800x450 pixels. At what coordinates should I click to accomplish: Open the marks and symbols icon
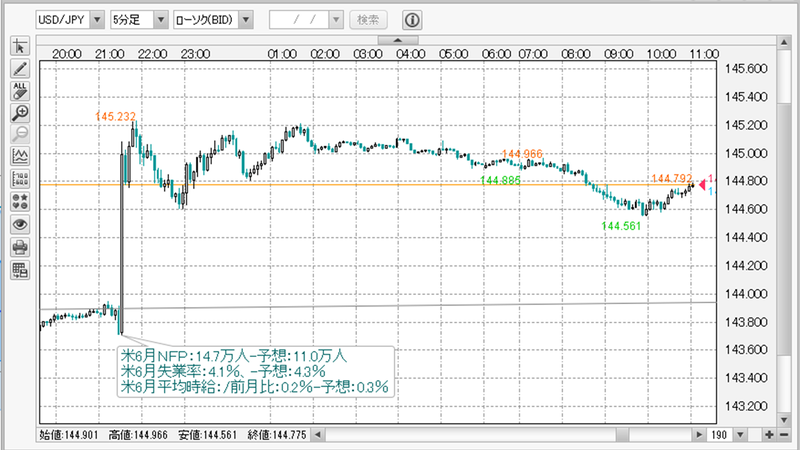coord(20,201)
